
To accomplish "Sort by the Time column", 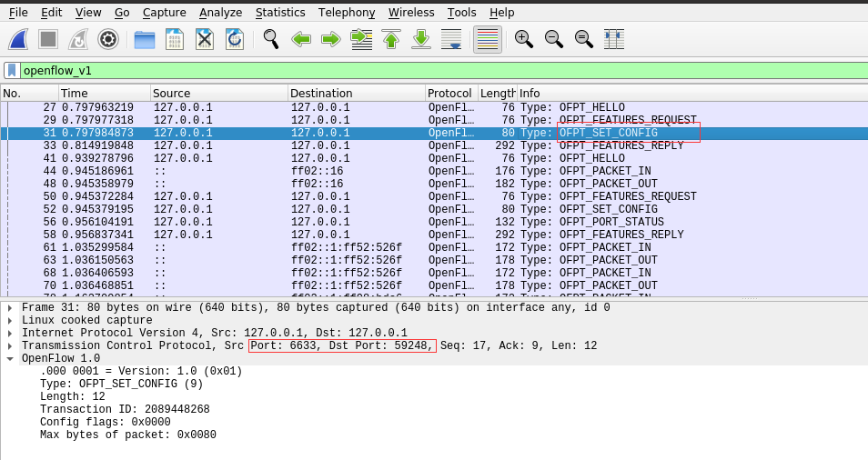I will pyautogui.click(x=104, y=93).
